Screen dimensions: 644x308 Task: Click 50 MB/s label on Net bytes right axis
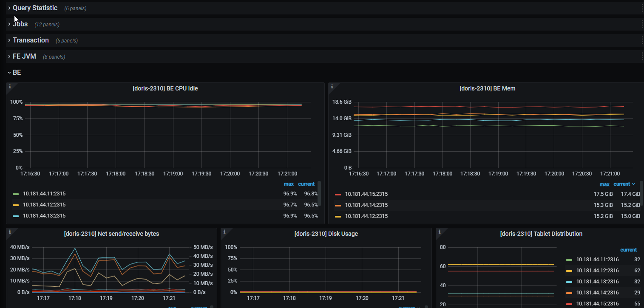tap(203, 247)
